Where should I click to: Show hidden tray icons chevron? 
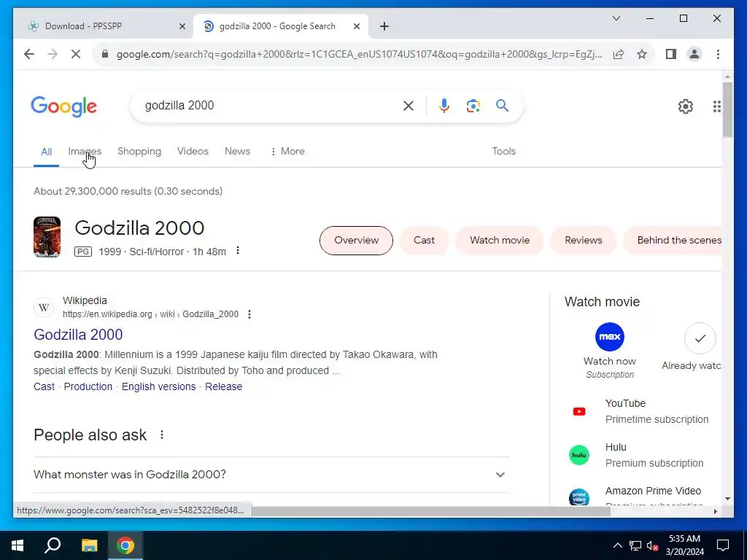pyautogui.click(x=617, y=545)
